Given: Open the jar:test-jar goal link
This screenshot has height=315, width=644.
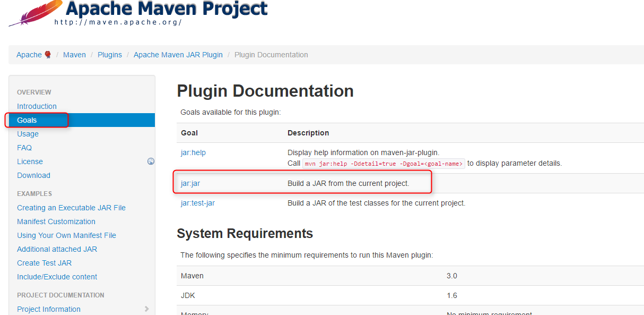Looking at the screenshot, I should click(198, 203).
